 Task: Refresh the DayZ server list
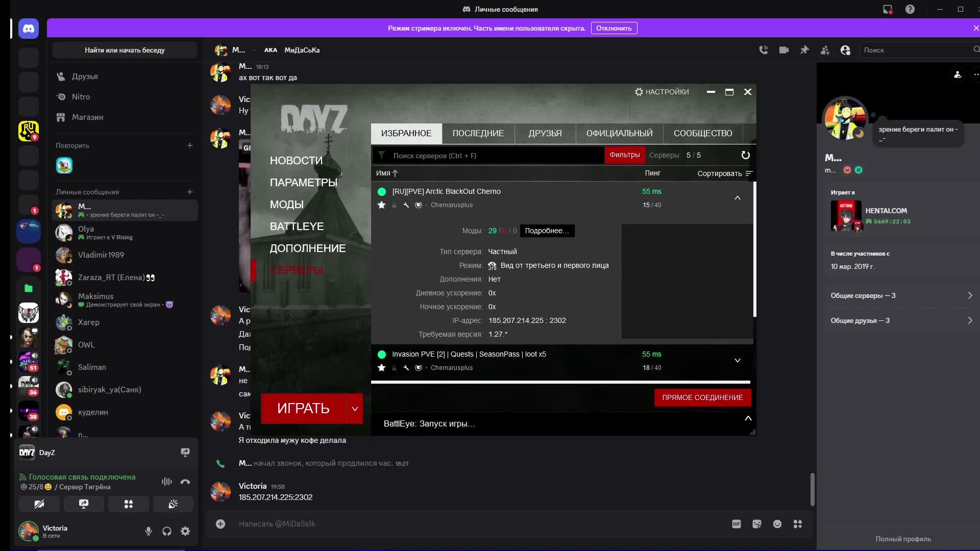(x=745, y=155)
